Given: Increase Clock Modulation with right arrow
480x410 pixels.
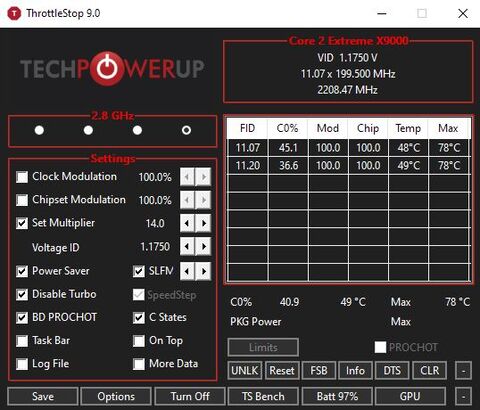Looking at the screenshot, I should click(203, 177).
